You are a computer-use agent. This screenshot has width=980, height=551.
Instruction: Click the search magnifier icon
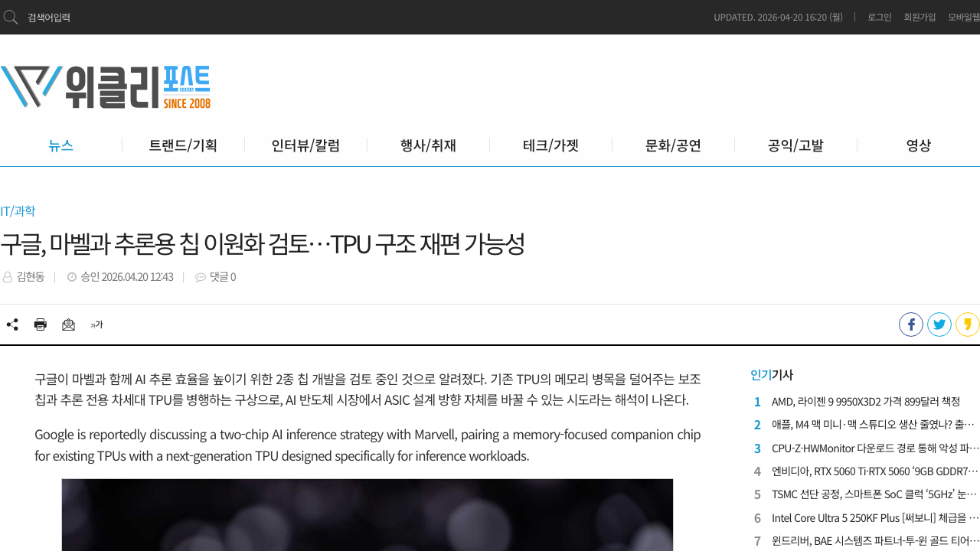[x=11, y=17]
